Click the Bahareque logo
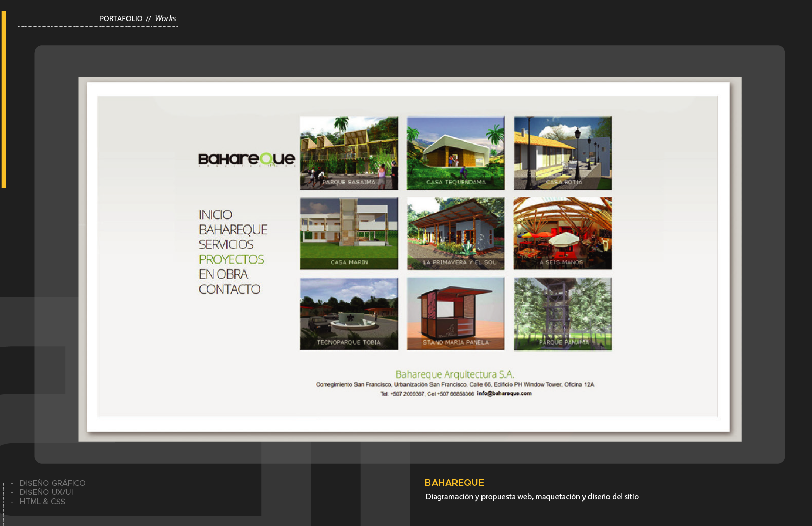Screen dimensions: 812x526 [246, 159]
